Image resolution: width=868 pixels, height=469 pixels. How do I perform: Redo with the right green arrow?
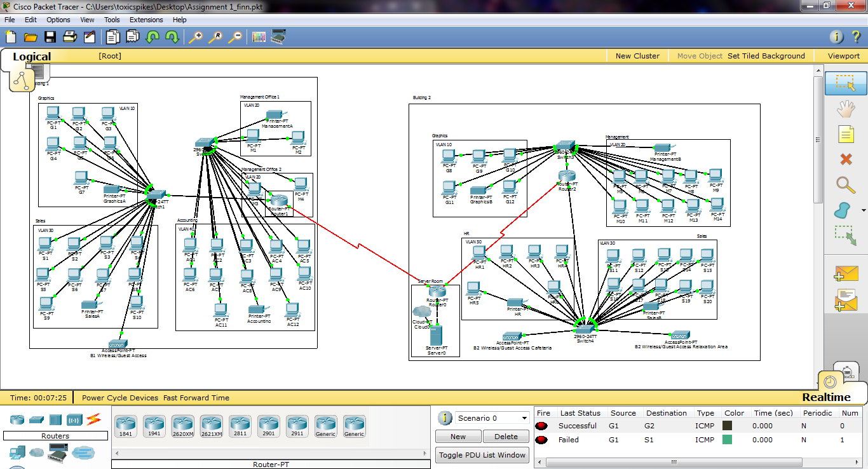coord(172,37)
